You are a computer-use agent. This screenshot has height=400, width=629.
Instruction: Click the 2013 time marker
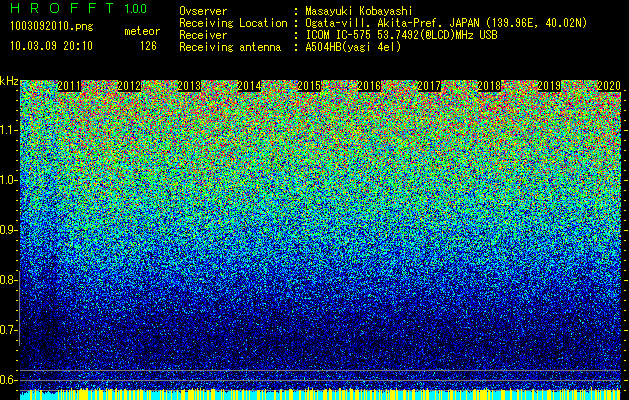(x=189, y=86)
